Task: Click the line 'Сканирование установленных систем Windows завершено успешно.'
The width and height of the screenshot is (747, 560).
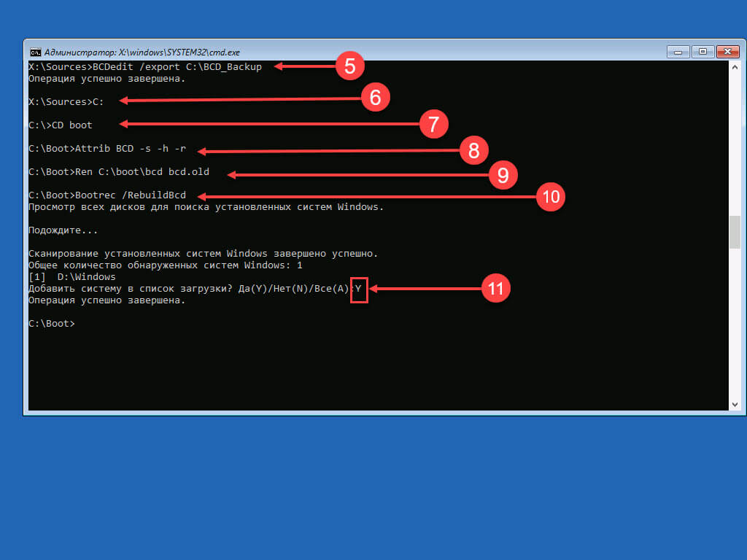Action: [203, 253]
